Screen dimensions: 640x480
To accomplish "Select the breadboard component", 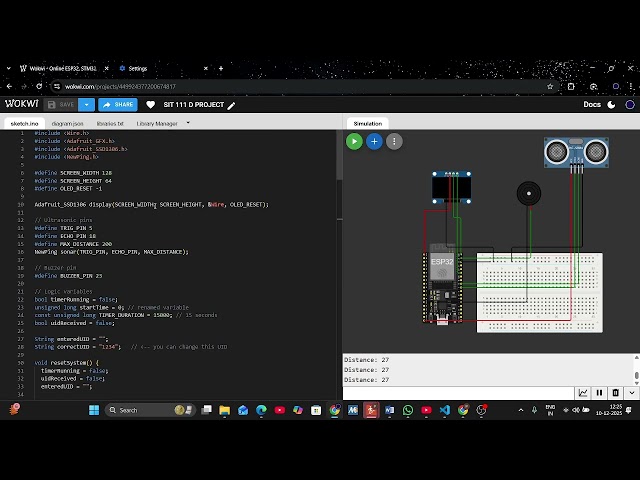I will click(540, 293).
